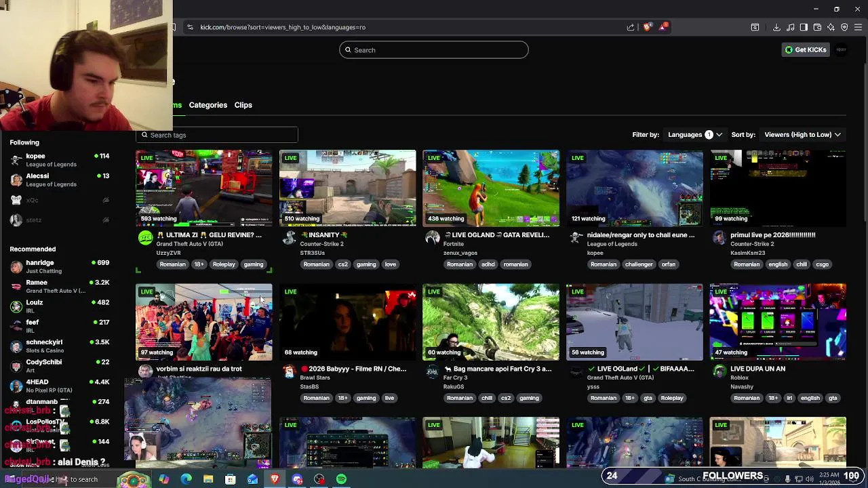868x488 pixels.
Task: Click the 2026 Babyyy stream title
Action: click(353, 369)
